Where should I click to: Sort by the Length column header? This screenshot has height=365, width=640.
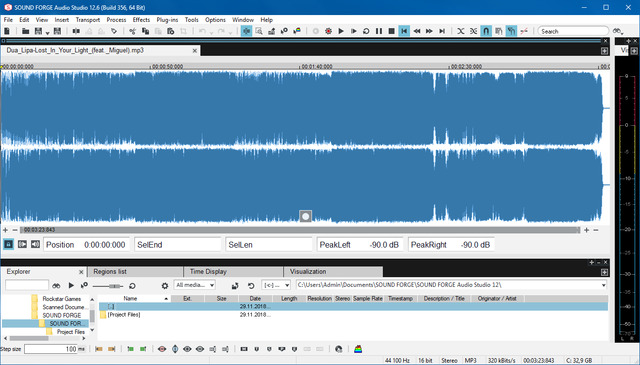pyautogui.click(x=289, y=298)
